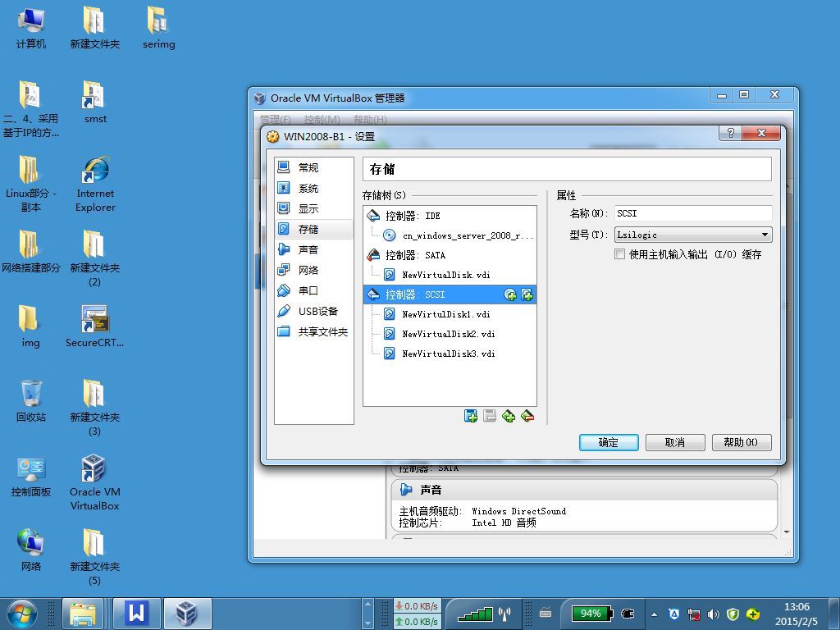Select the highlighted 控制器: SCSI row
The height and width of the screenshot is (630, 840).
pyautogui.click(x=450, y=294)
